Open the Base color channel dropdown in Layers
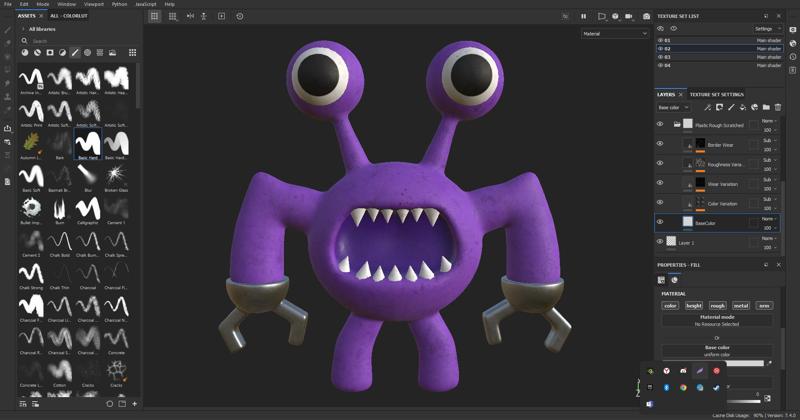Viewport: 800px width, 420px height. pyautogui.click(x=673, y=108)
